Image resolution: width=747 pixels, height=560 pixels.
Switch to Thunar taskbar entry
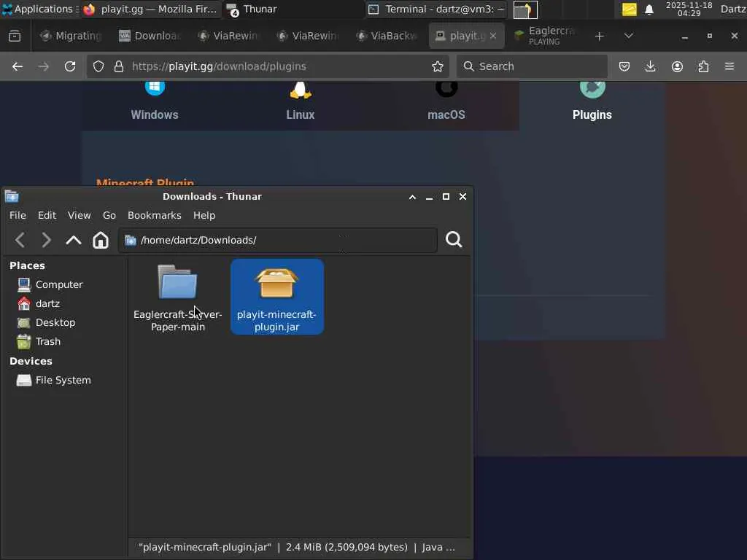pos(293,9)
